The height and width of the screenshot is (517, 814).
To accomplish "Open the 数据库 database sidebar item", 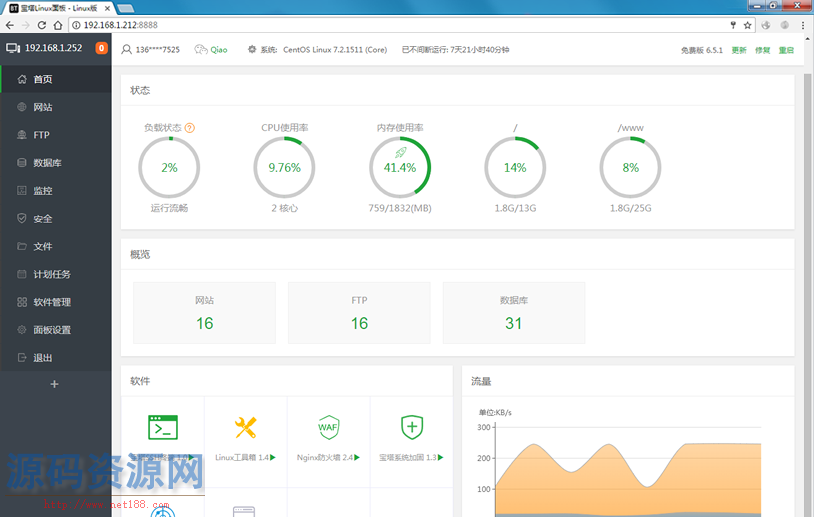I will 56,163.
